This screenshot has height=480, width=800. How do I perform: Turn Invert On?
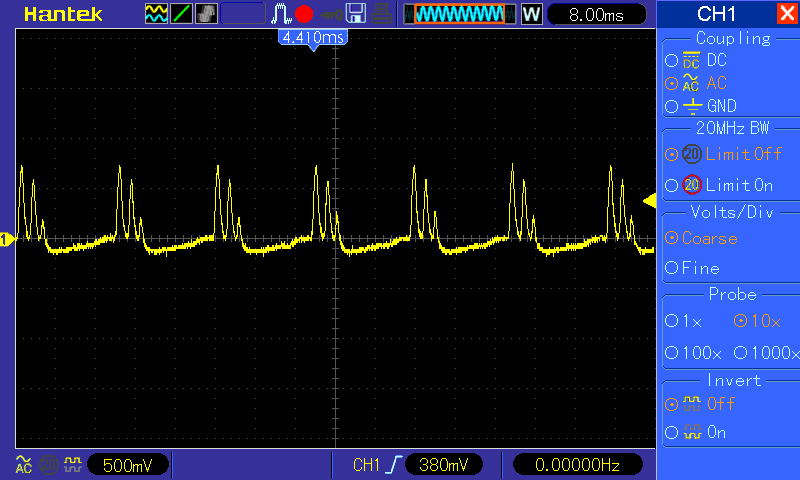pos(696,433)
